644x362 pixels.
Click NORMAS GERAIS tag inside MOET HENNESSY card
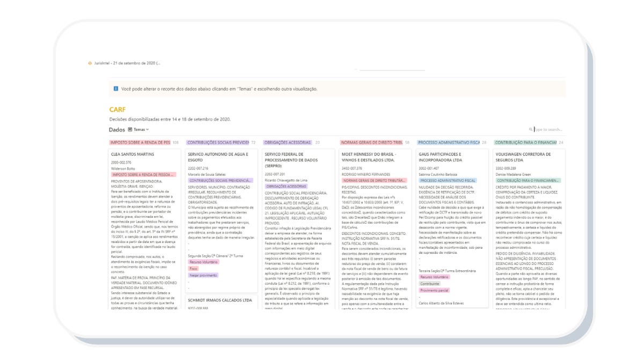tap(374, 181)
